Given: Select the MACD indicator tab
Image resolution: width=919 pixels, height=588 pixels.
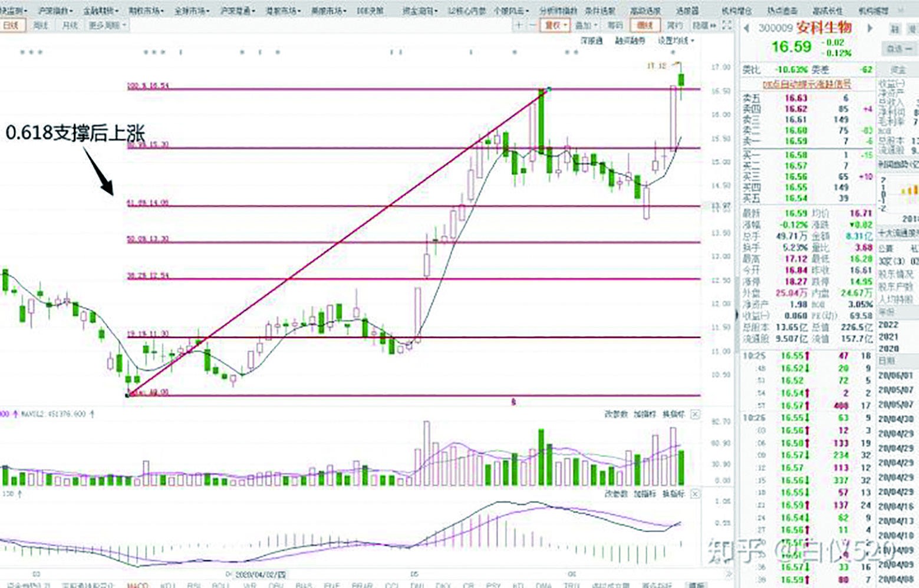Looking at the screenshot, I should [x=137, y=585].
